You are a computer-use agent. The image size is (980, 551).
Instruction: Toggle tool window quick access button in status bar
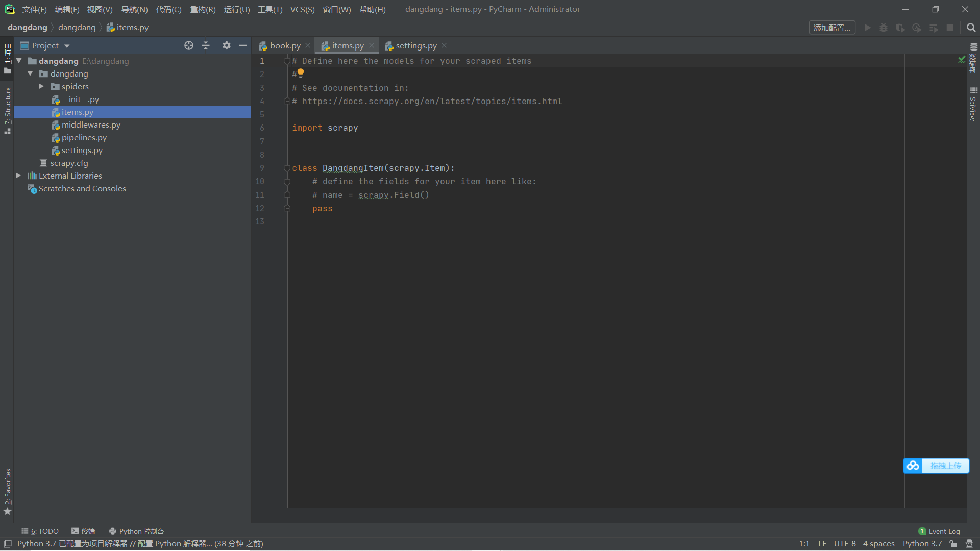(x=8, y=544)
